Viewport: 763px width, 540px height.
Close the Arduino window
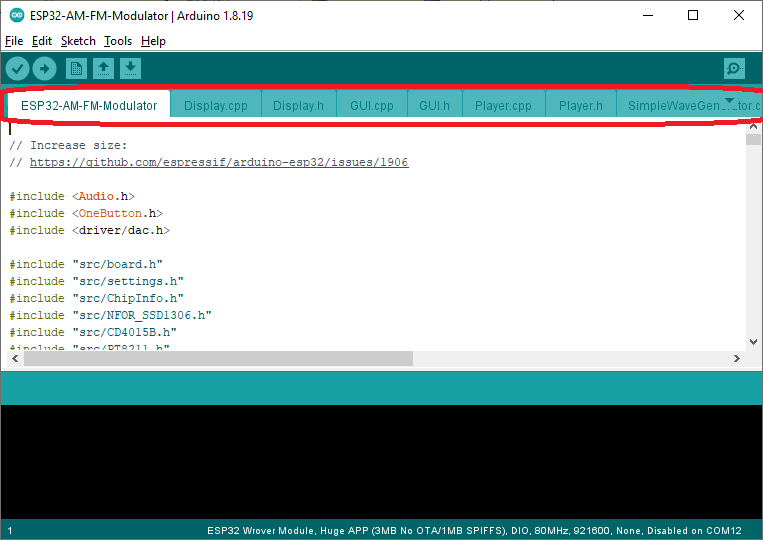pyautogui.click(x=739, y=16)
